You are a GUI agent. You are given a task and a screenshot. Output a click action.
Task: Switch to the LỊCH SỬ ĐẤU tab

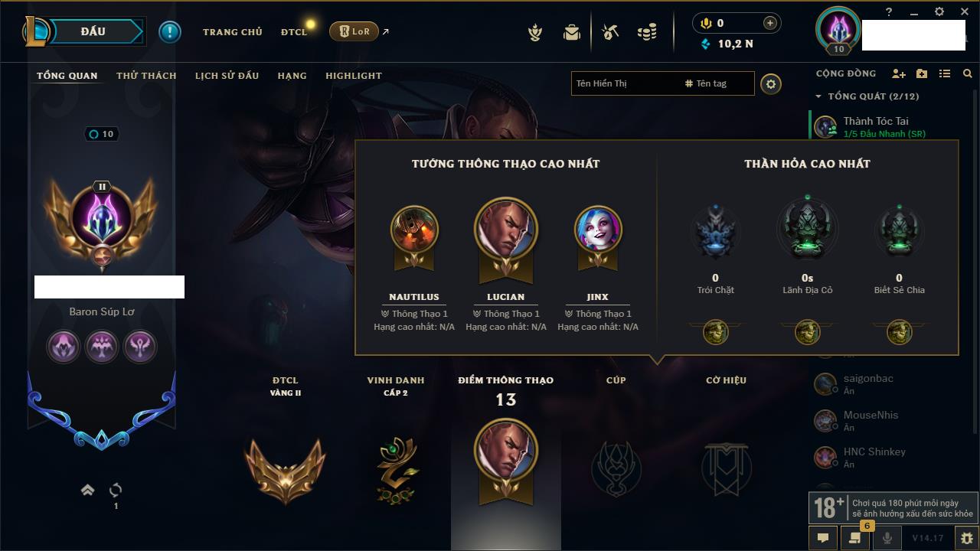click(227, 76)
